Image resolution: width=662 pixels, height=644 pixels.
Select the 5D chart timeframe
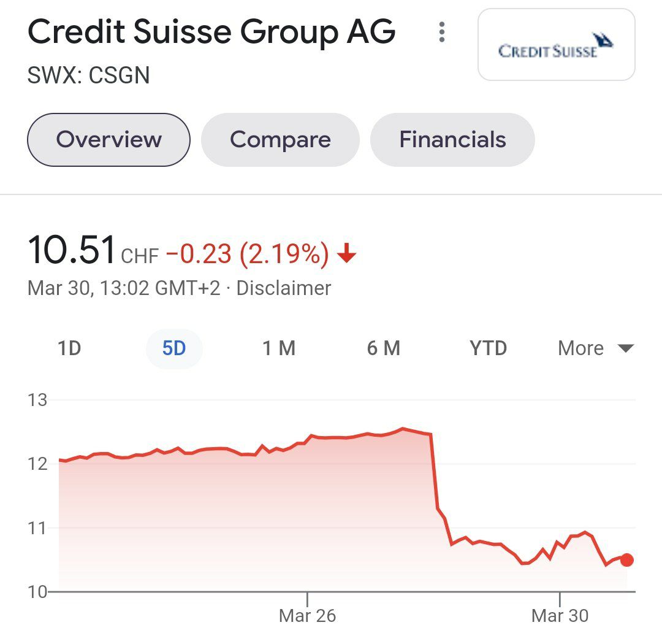click(174, 348)
